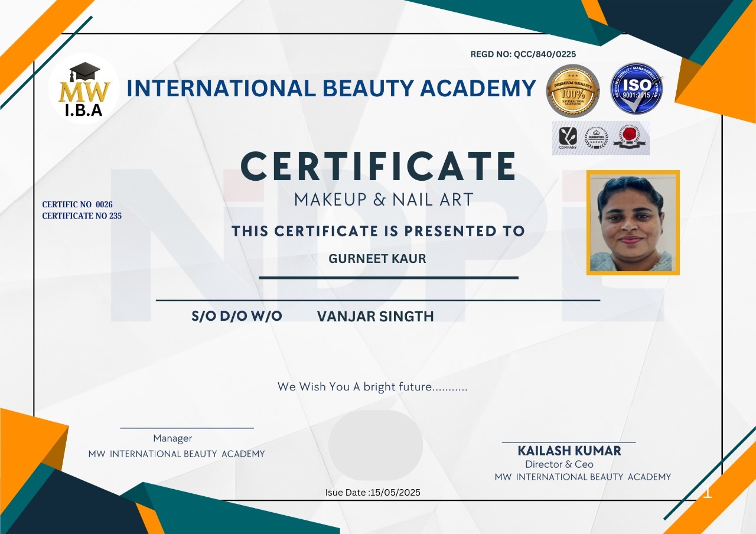
Task: Click the small Company badge icon
Action: pos(568,138)
